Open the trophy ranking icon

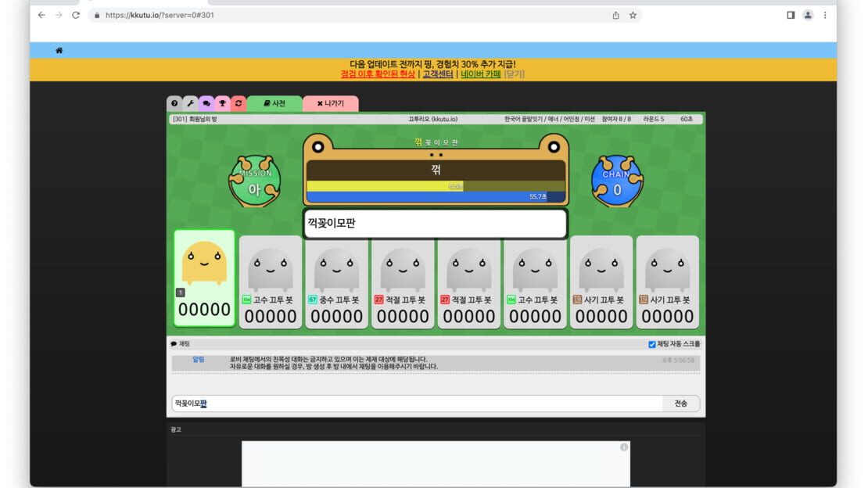(x=223, y=103)
